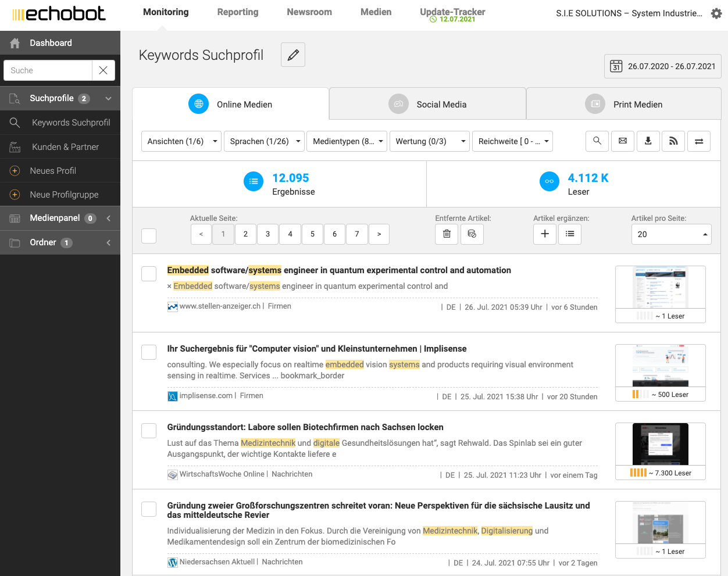Open settings gear icon in top right
728x576 pixels.
coord(716,13)
